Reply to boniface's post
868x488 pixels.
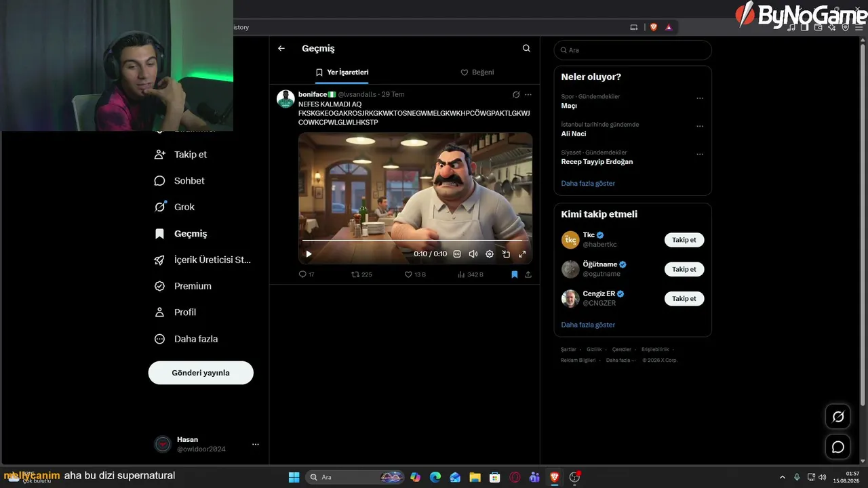pos(307,274)
